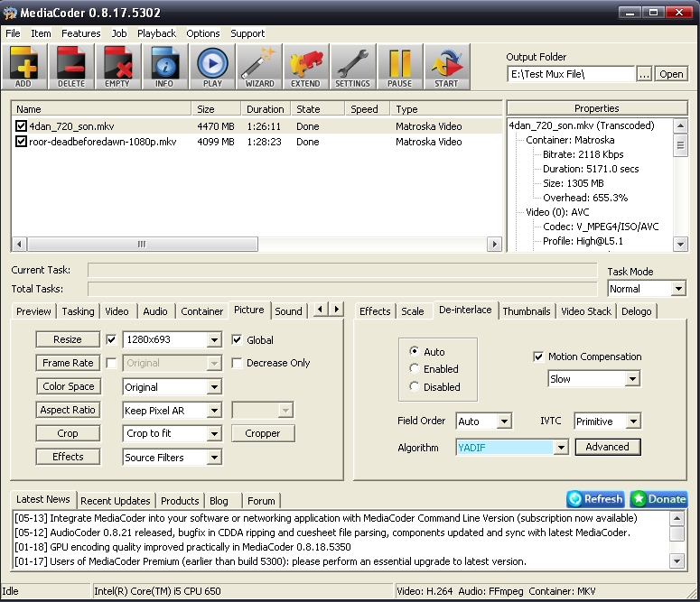Viewport: 700px width, 602px height.
Task: Click the ADD file toolbar icon
Action: (x=23, y=67)
